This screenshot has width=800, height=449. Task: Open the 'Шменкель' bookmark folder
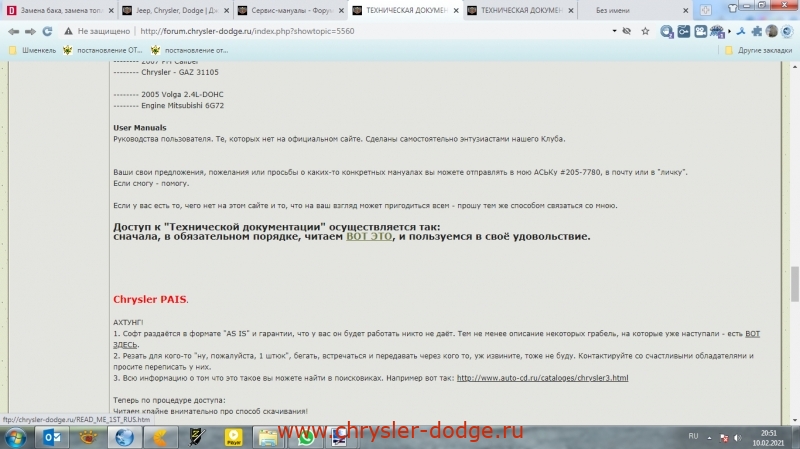pos(33,51)
